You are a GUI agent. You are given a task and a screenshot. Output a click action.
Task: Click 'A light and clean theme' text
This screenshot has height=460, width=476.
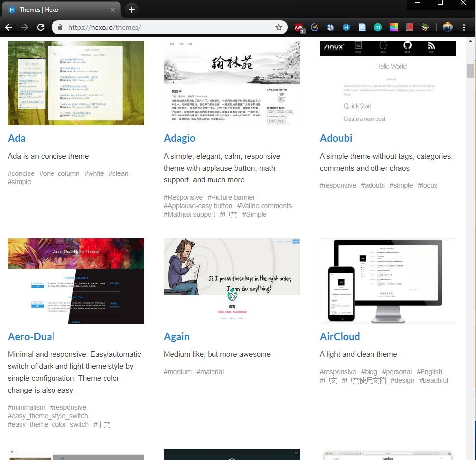(359, 354)
